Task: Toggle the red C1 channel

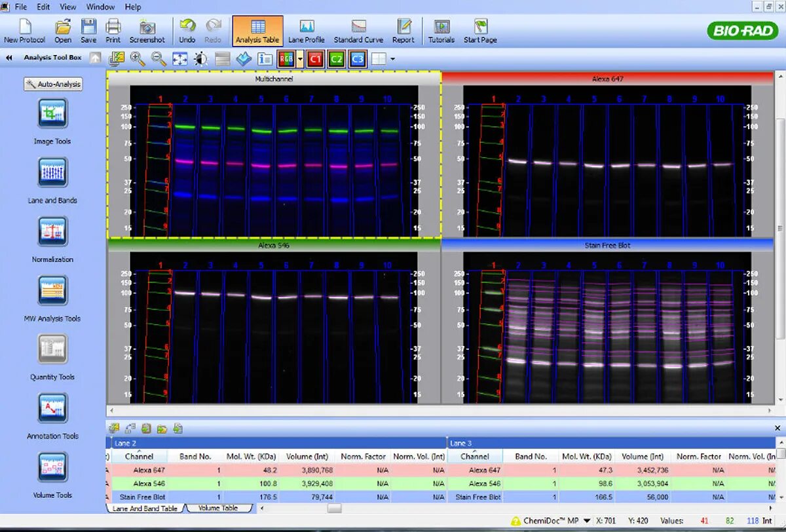Action: pos(315,58)
